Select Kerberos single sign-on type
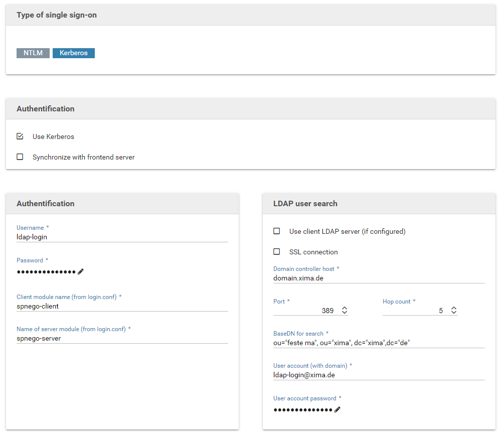This screenshot has width=504, height=438. tap(74, 53)
